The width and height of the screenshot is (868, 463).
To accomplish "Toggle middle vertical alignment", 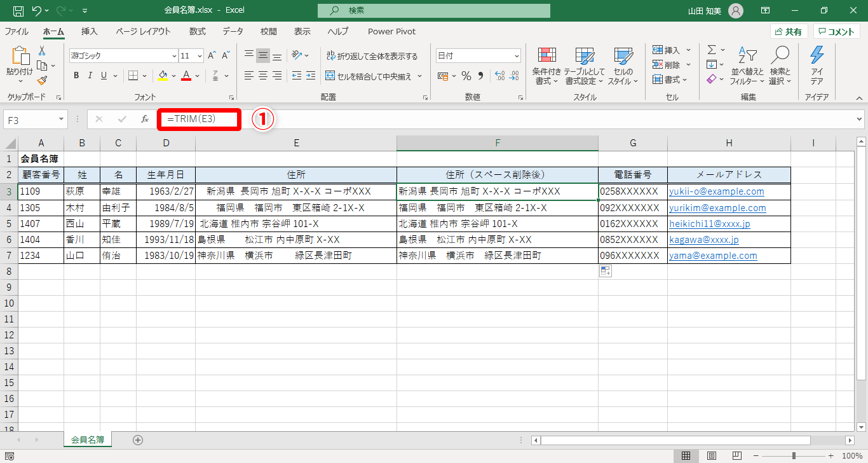I will pyautogui.click(x=263, y=55).
